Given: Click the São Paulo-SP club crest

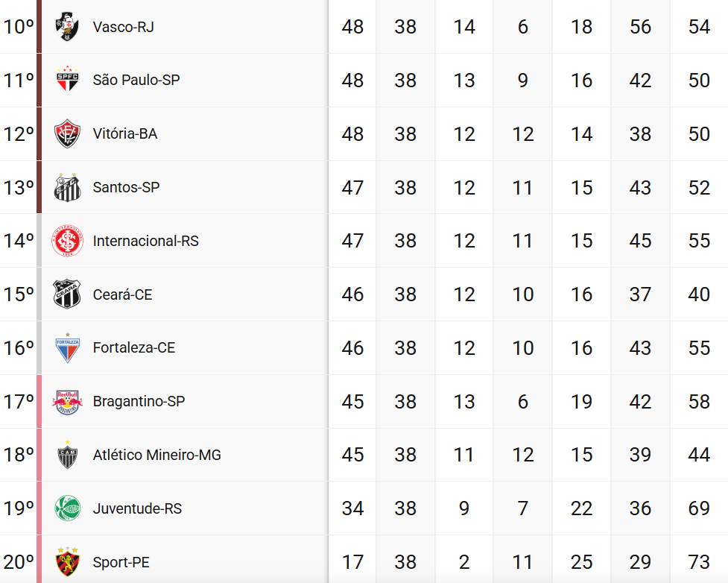Looking at the screenshot, I should tap(67, 81).
